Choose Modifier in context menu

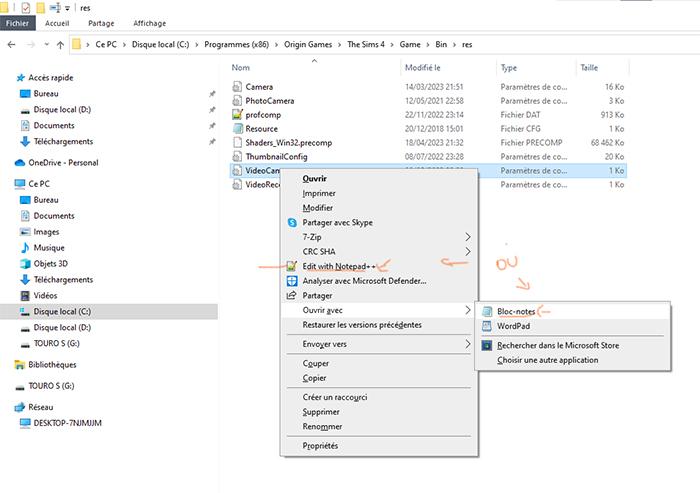(317, 208)
